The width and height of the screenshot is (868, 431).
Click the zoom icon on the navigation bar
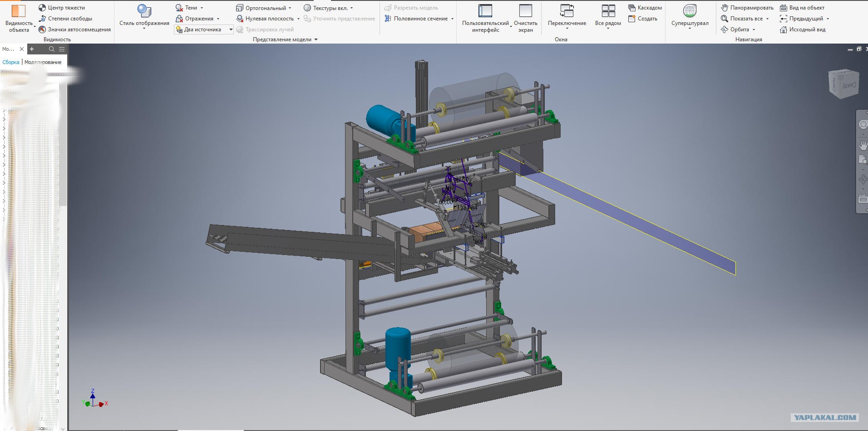coord(863,160)
